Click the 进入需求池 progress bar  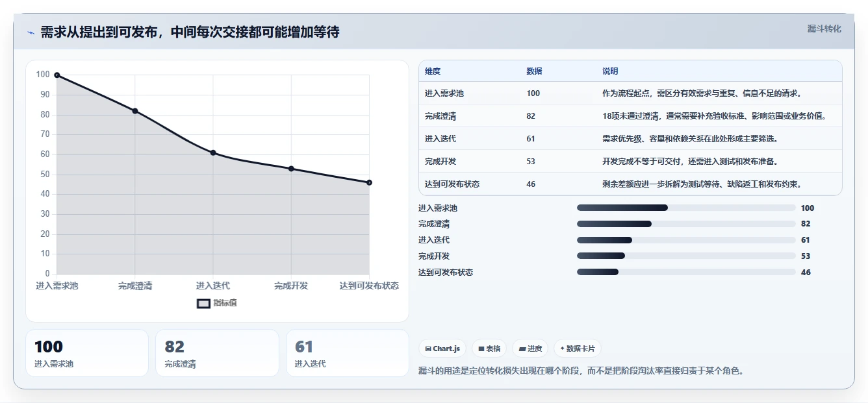coord(686,208)
